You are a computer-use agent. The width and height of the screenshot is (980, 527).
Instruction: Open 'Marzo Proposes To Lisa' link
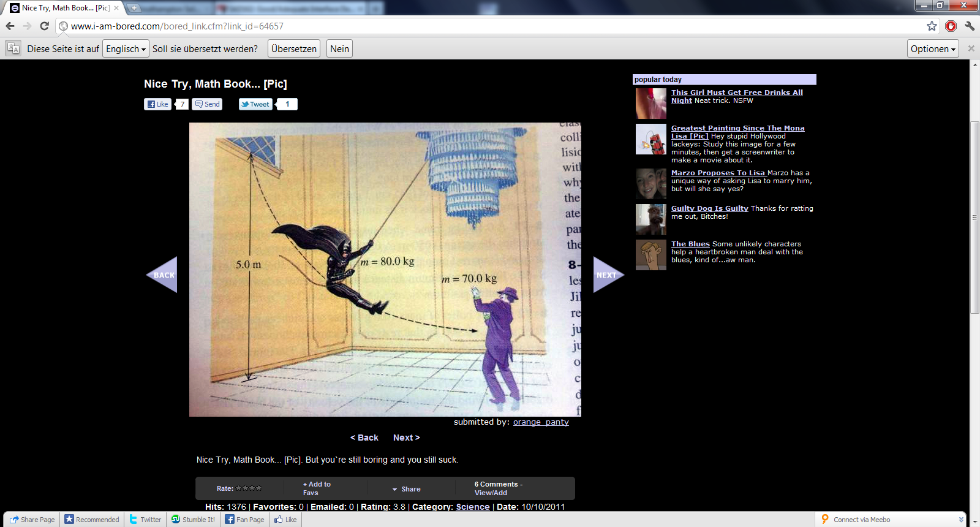(718, 173)
